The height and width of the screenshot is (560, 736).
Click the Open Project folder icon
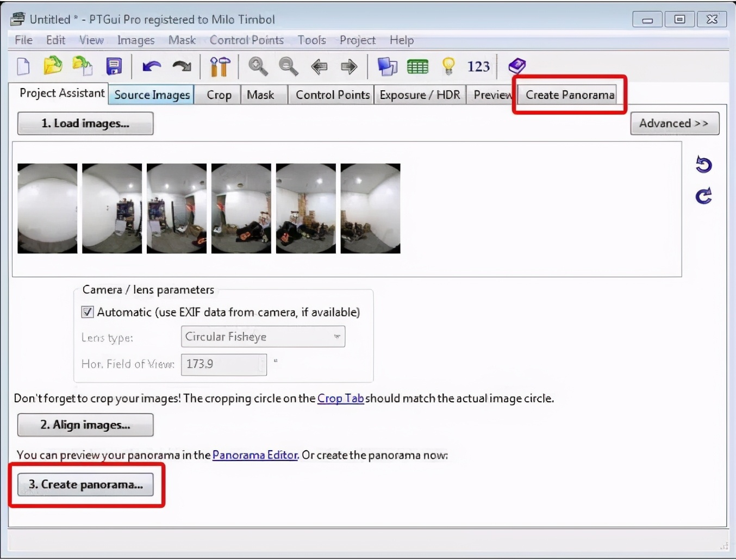coord(53,66)
